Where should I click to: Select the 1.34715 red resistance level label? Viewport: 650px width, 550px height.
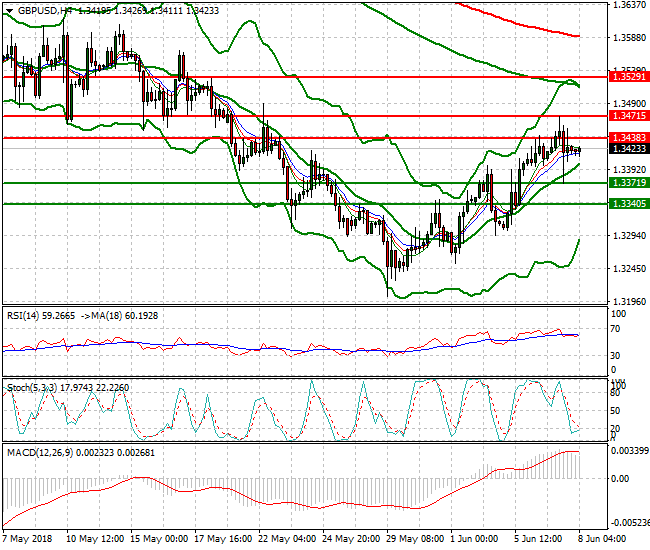tap(628, 116)
